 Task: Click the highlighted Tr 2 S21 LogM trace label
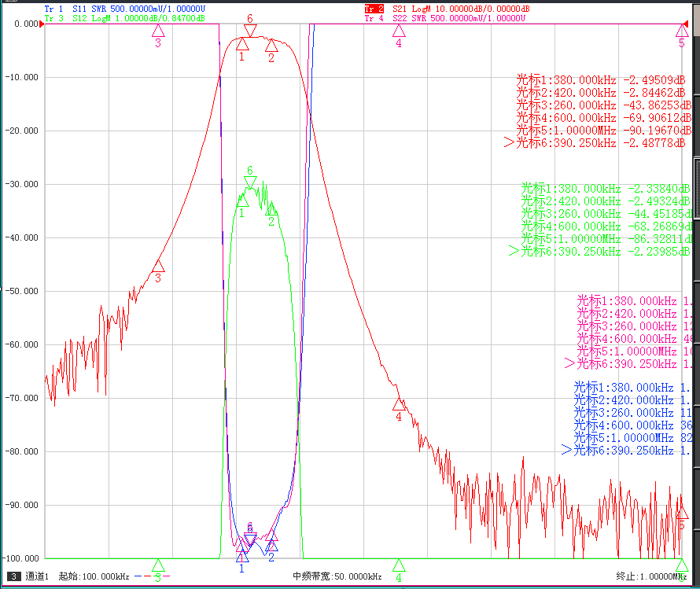447,9
